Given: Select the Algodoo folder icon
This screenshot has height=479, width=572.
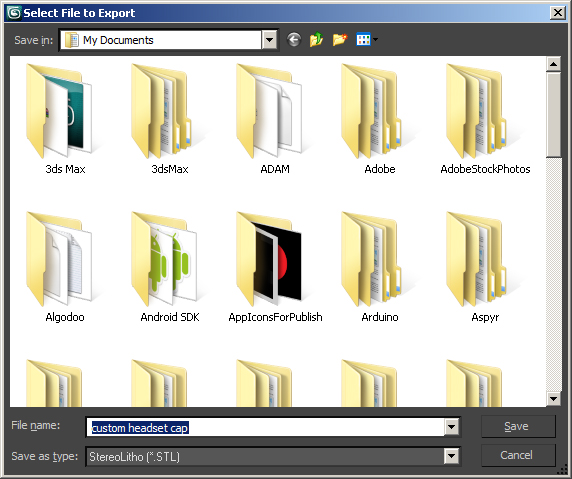Looking at the screenshot, I should (x=59, y=259).
